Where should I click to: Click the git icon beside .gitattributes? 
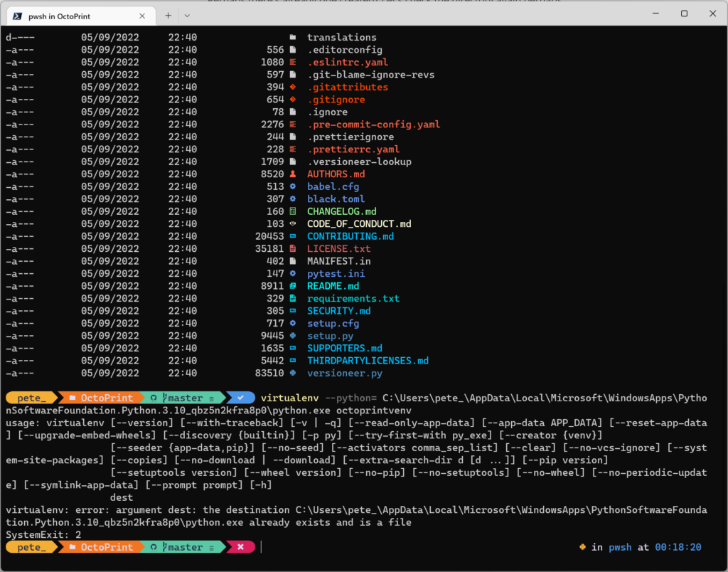click(293, 87)
